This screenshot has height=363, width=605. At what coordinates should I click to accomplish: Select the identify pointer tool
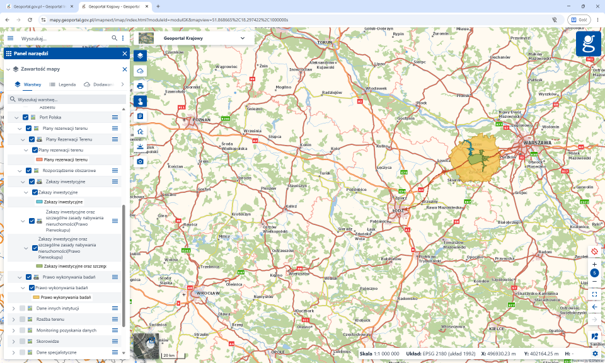click(140, 101)
